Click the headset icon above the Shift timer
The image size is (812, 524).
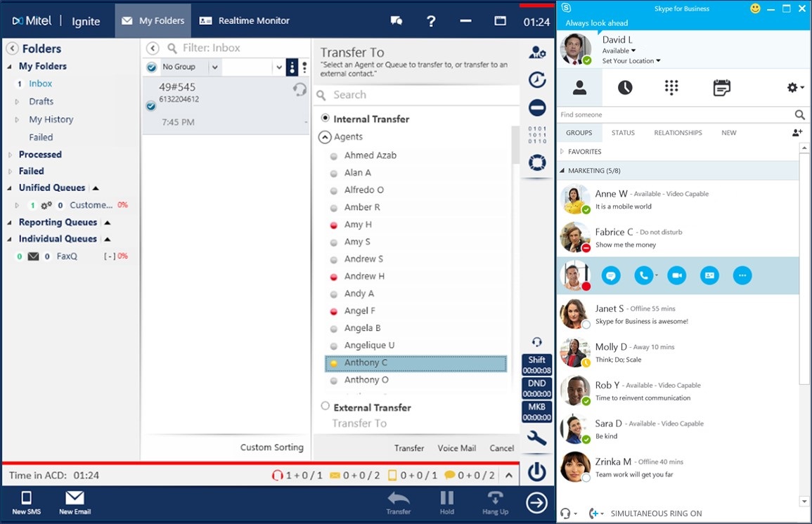(536, 341)
